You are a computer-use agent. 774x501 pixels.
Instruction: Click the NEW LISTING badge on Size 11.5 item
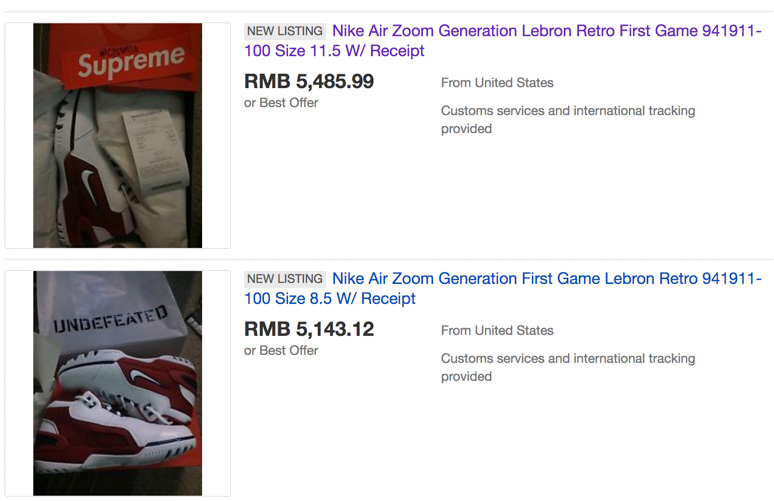pos(285,31)
